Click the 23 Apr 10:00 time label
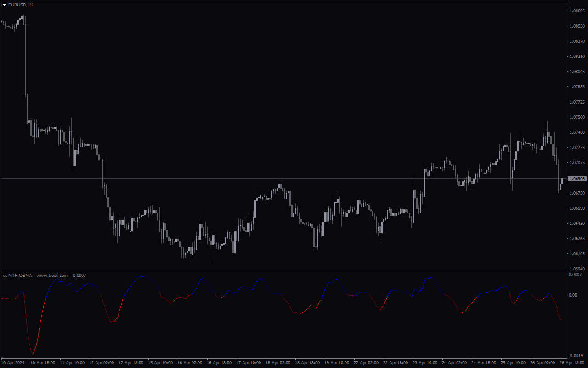This screenshot has height=368, width=588. (x=425, y=363)
